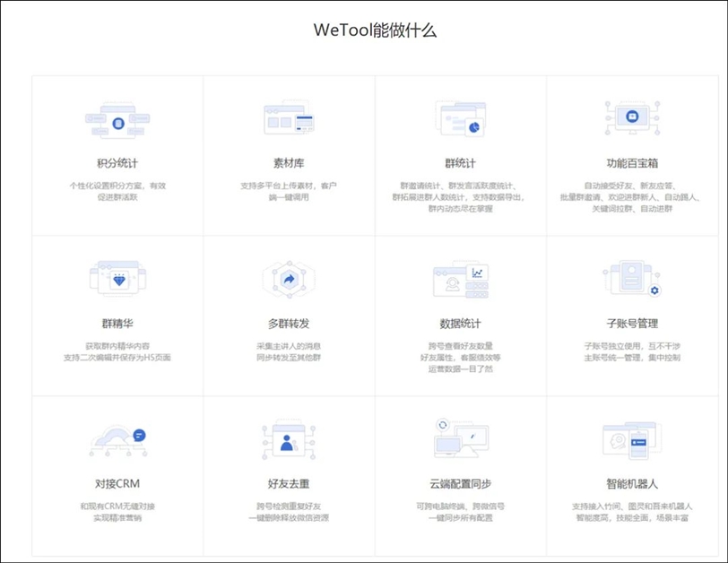728x563 pixels.
Task: Click the '功能百宝箱' card title
Action: tap(632, 163)
